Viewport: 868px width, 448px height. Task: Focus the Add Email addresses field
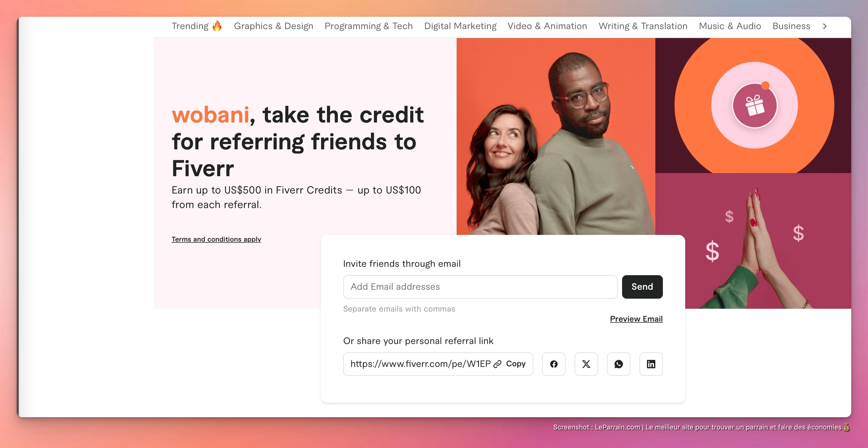tap(480, 287)
